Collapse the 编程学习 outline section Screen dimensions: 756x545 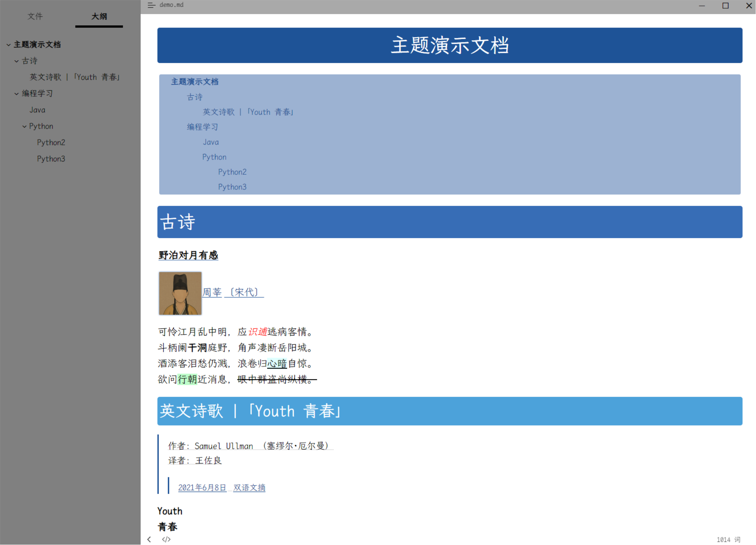point(16,94)
